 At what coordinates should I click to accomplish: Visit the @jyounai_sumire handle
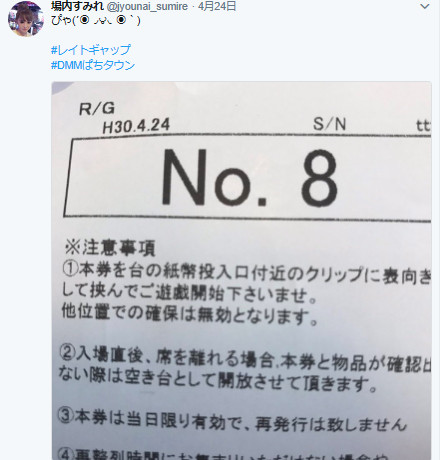(147, 6)
